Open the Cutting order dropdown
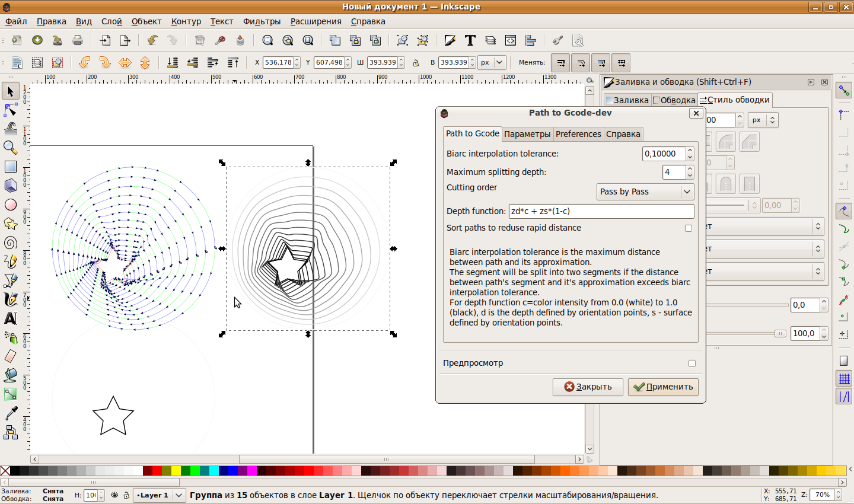The image size is (854, 504). (645, 192)
